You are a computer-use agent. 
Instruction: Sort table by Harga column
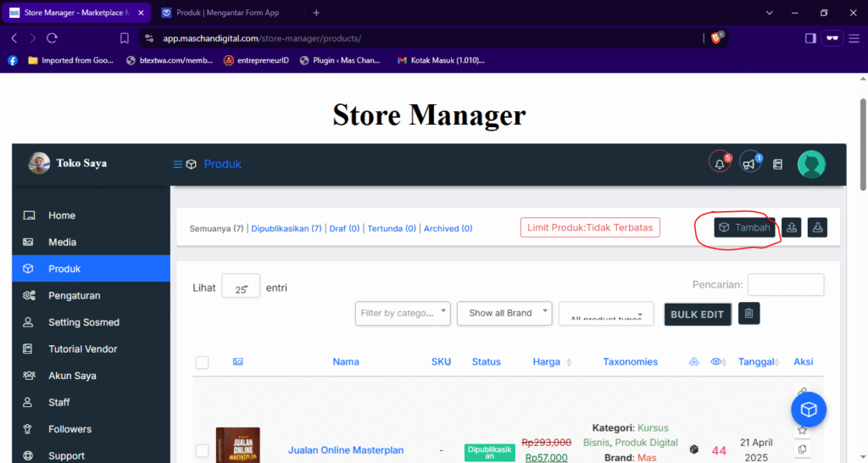[x=551, y=361]
